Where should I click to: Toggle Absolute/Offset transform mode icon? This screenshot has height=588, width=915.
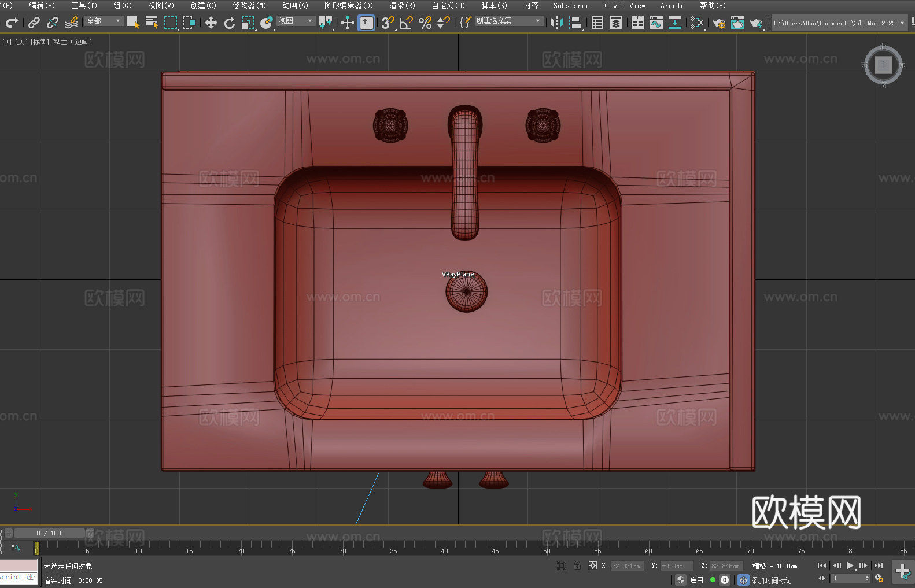point(593,566)
